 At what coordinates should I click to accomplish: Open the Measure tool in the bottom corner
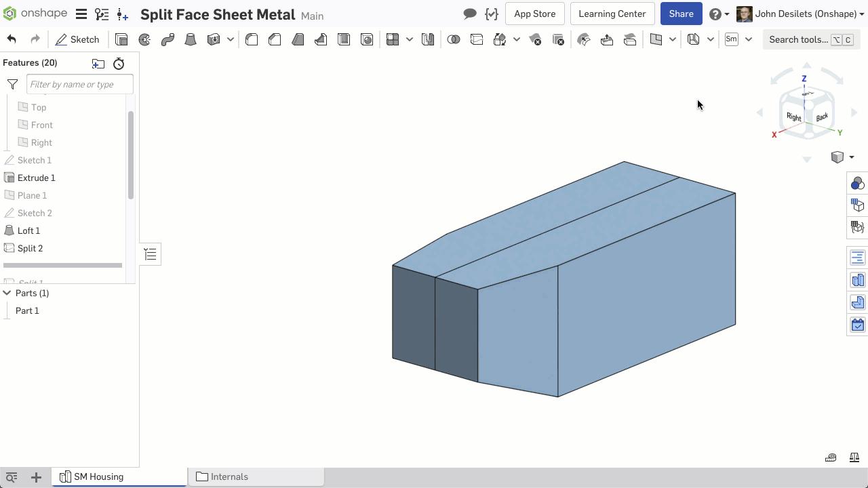tap(830, 457)
